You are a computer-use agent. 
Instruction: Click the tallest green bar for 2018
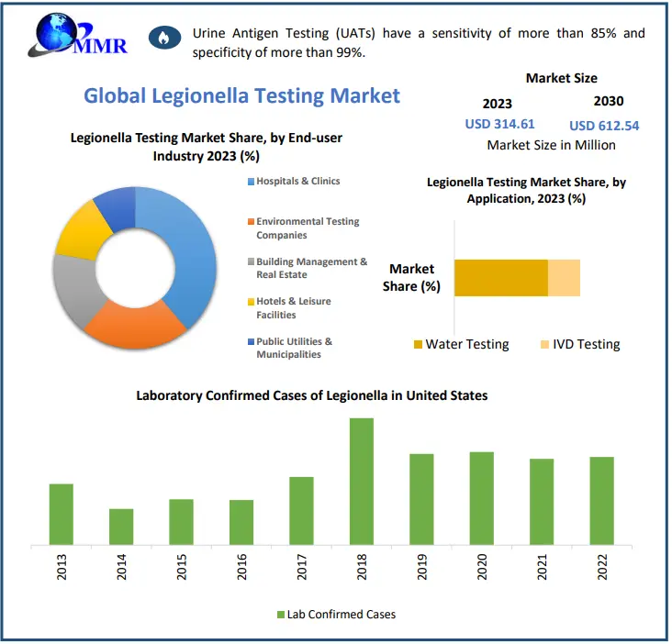(362, 481)
